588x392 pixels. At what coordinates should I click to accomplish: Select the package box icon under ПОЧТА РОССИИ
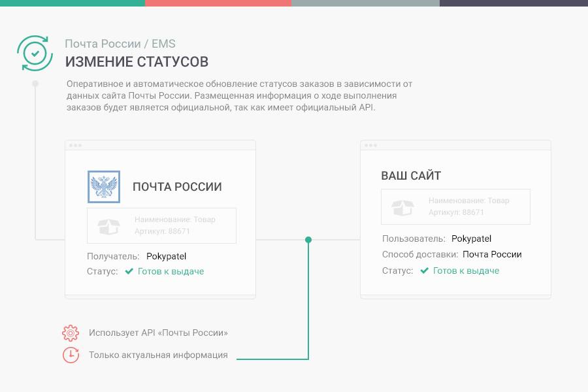[x=108, y=225]
